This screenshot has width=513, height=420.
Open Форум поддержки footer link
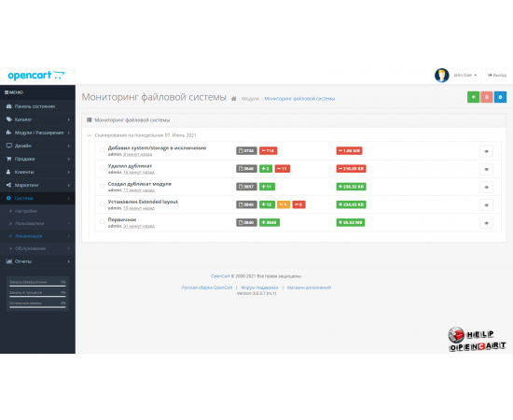click(259, 287)
